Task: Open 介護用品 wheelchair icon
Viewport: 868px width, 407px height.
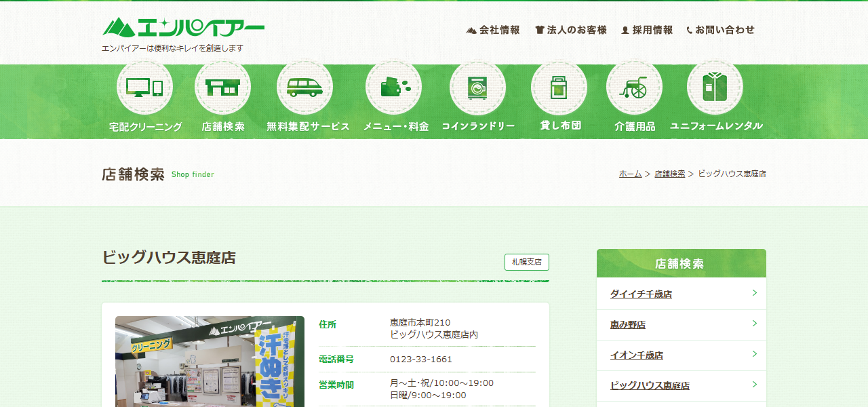Action: click(634, 88)
